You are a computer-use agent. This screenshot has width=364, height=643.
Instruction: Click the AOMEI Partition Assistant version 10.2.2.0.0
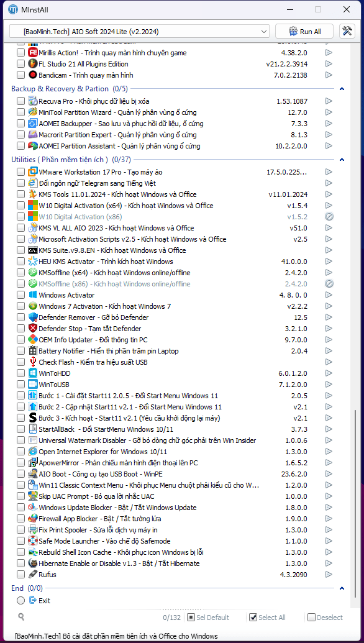291,145
